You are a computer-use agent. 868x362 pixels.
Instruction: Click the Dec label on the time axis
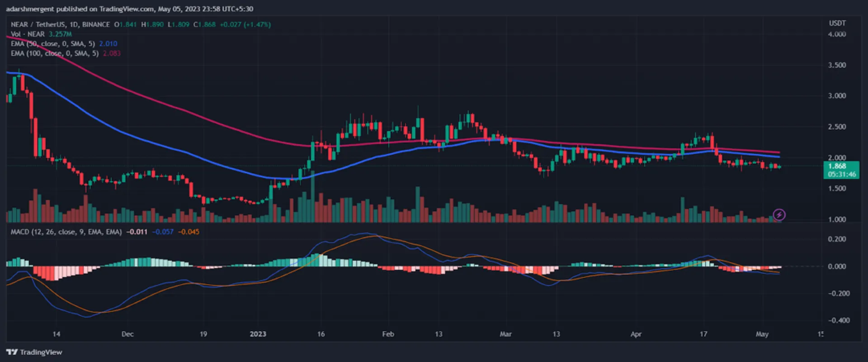127,334
